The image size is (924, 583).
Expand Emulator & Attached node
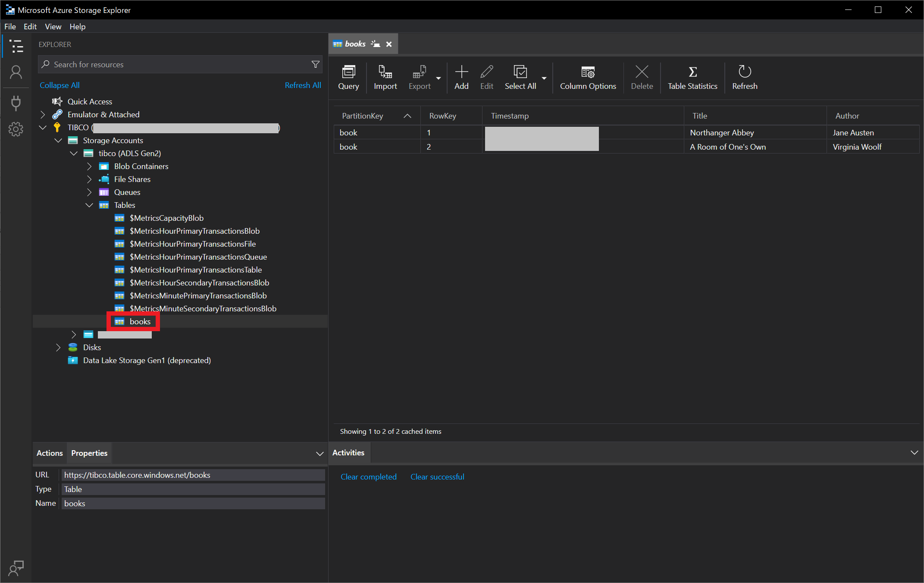click(x=43, y=114)
